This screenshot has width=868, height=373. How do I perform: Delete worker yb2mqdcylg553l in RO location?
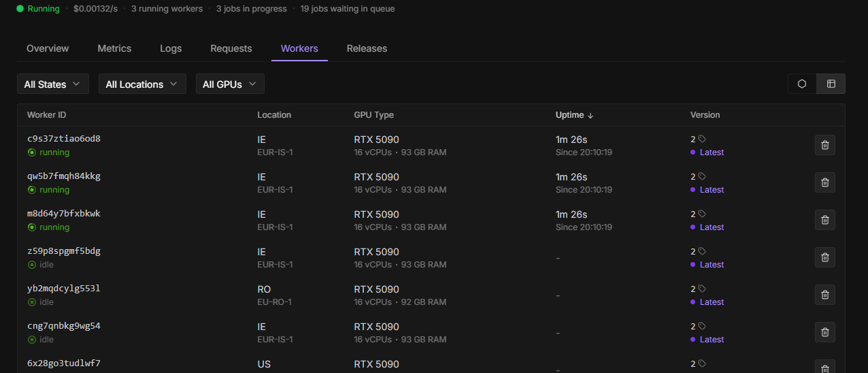[x=824, y=295]
